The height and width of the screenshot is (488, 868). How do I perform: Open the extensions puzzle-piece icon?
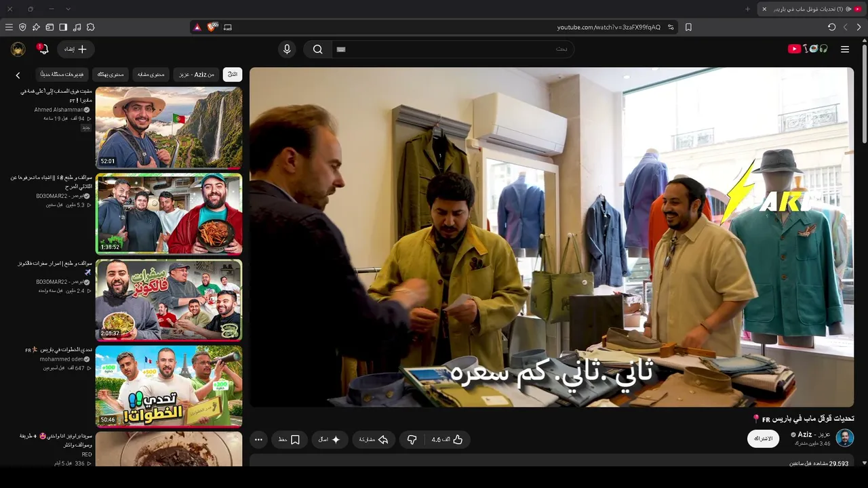[90, 27]
